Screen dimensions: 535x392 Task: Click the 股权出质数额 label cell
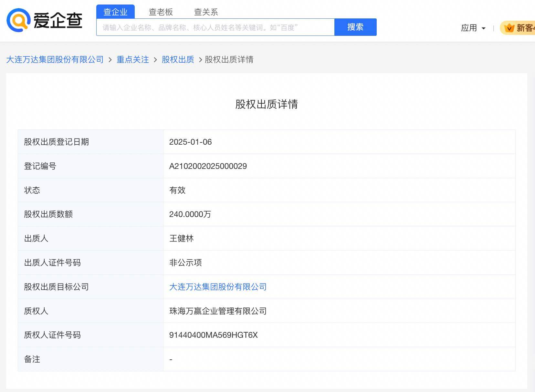(x=90, y=214)
